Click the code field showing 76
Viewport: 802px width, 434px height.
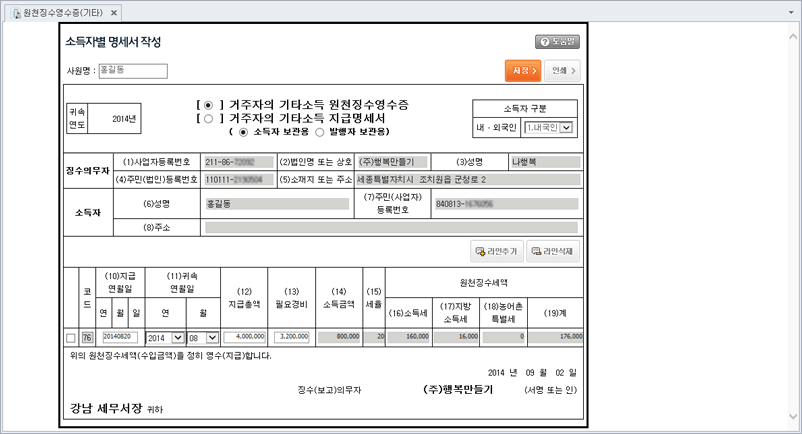pyautogui.click(x=87, y=337)
